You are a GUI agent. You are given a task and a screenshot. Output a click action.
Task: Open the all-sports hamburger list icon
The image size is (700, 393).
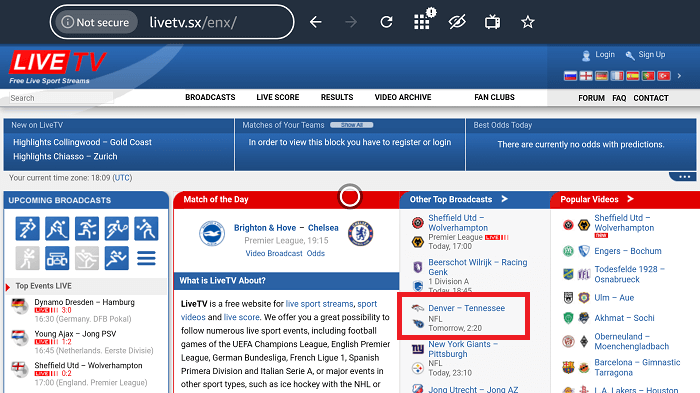coord(146,258)
